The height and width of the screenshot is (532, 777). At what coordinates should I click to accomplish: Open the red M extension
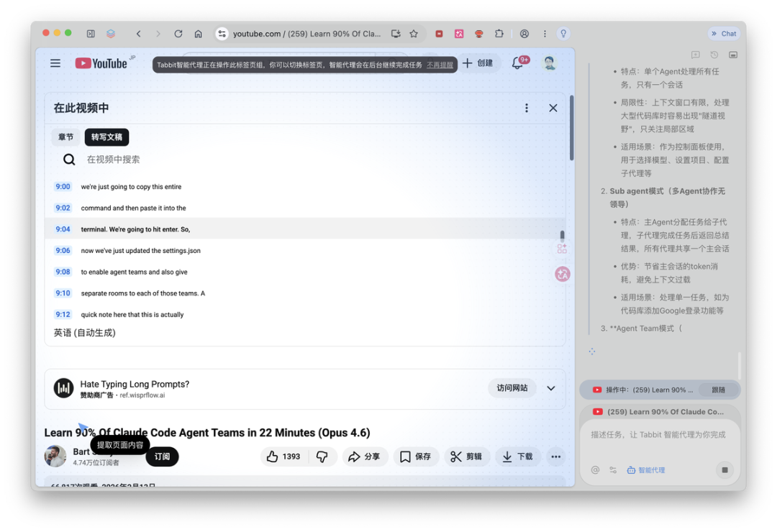[x=439, y=34]
